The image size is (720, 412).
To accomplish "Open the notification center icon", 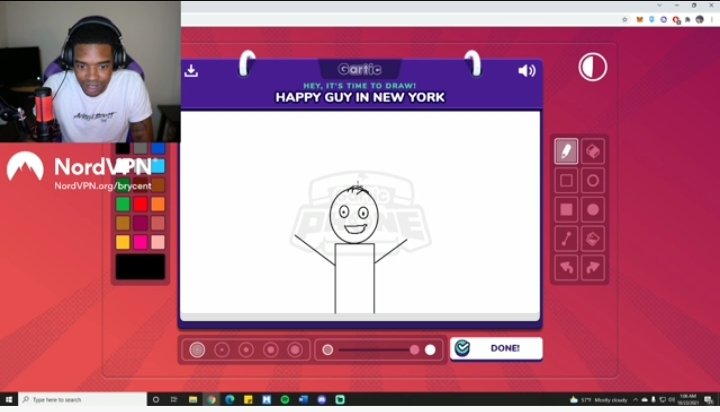I will tap(709, 400).
